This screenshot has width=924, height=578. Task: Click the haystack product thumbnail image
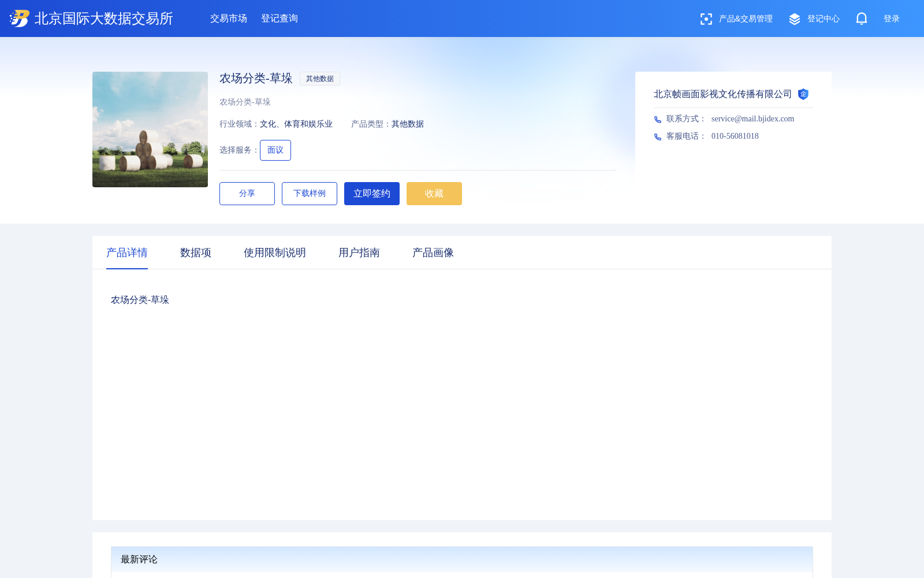tap(150, 129)
